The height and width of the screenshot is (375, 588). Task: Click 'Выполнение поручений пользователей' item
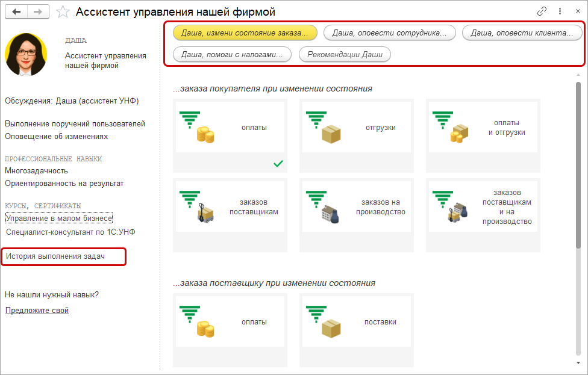point(75,123)
